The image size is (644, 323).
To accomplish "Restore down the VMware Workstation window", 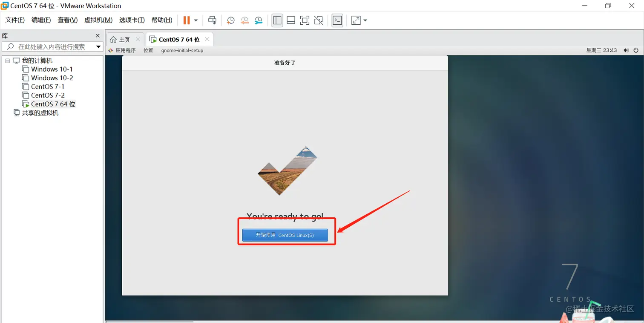I will point(608,6).
